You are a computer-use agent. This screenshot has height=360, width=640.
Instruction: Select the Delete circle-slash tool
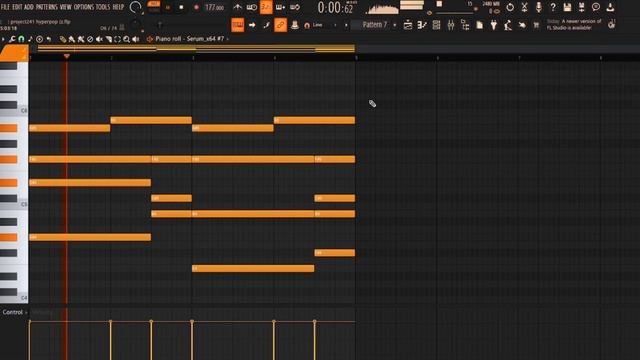(90, 39)
